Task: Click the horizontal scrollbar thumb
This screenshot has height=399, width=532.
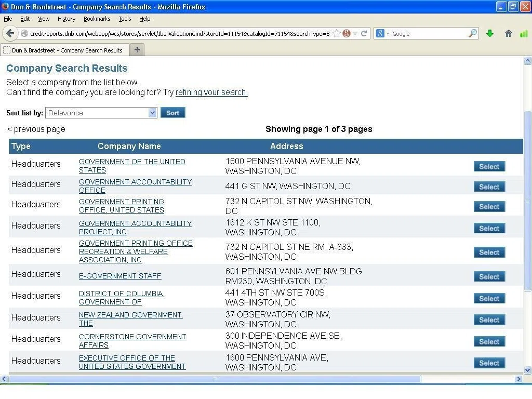Action: point(215,379)
